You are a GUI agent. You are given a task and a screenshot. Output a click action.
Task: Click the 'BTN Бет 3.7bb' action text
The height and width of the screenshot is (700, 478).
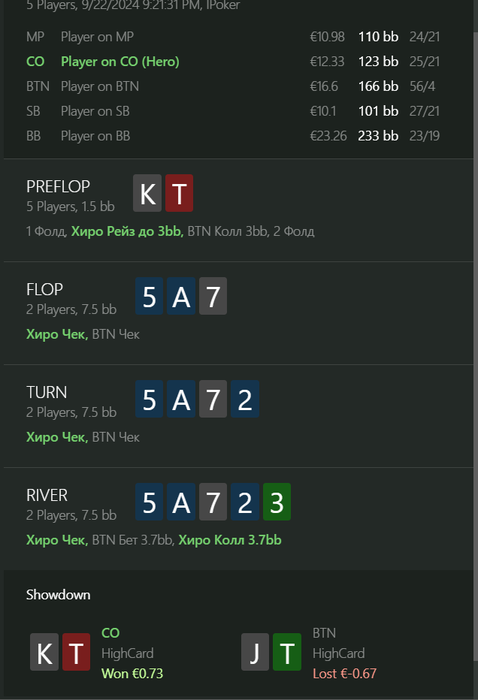pyautogui.click(x=132, y=540)
